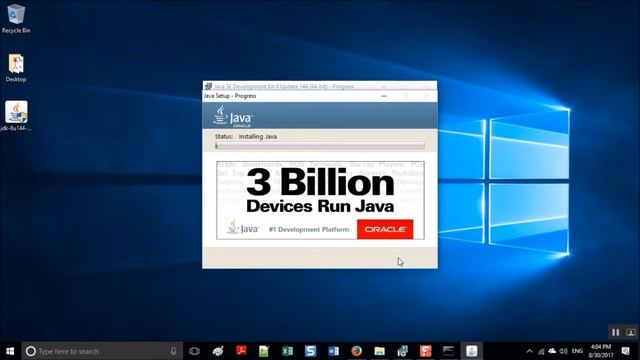640x360 pixels.
Task: Open the OneDrive cloud tray icon
Action: point(552,351)
